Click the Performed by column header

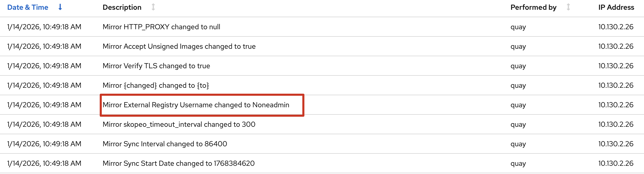point(533,7)
